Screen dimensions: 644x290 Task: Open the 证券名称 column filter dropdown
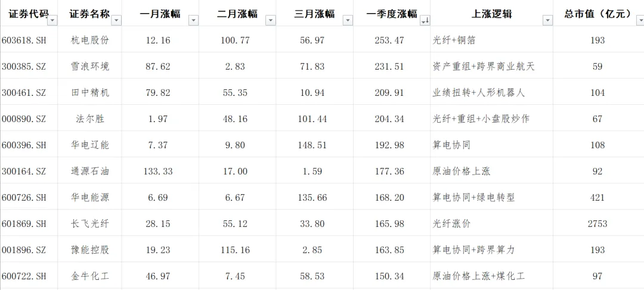point(116,20)
